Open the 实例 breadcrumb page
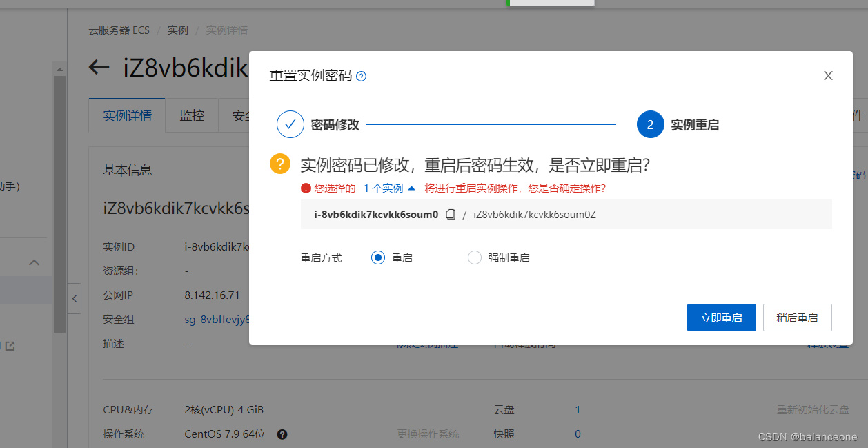 (x=177, y=30)
